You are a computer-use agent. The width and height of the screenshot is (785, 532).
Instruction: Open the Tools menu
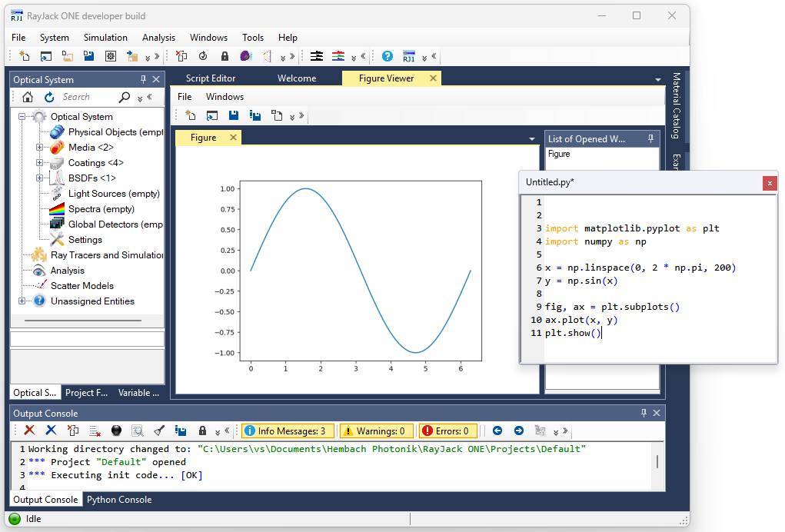(253, 38)
